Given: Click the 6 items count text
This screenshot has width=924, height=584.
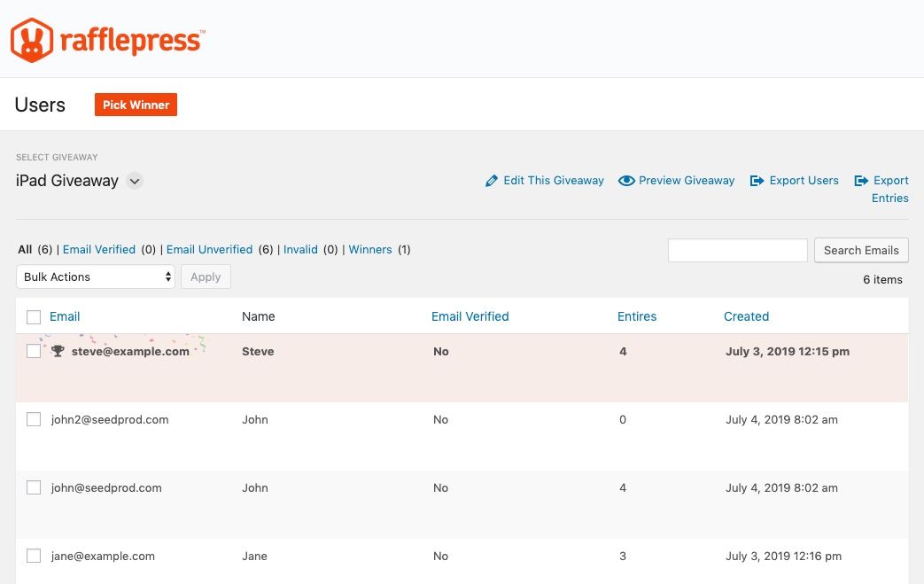Looking at the screenshot, I should click(882, 279).
